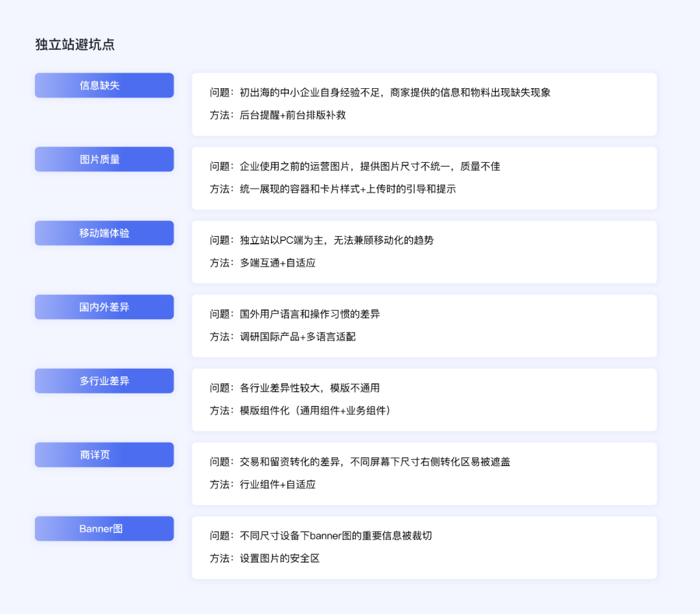Screen dimensions: 700x614
Task: Select the Banner图 label
Action: [x=104, y=528]
